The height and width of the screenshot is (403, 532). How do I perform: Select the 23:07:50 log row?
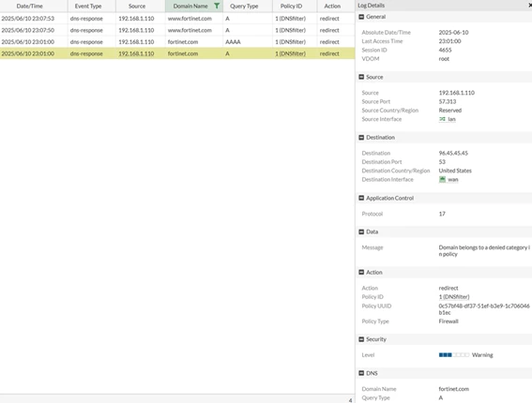(177, 30)
